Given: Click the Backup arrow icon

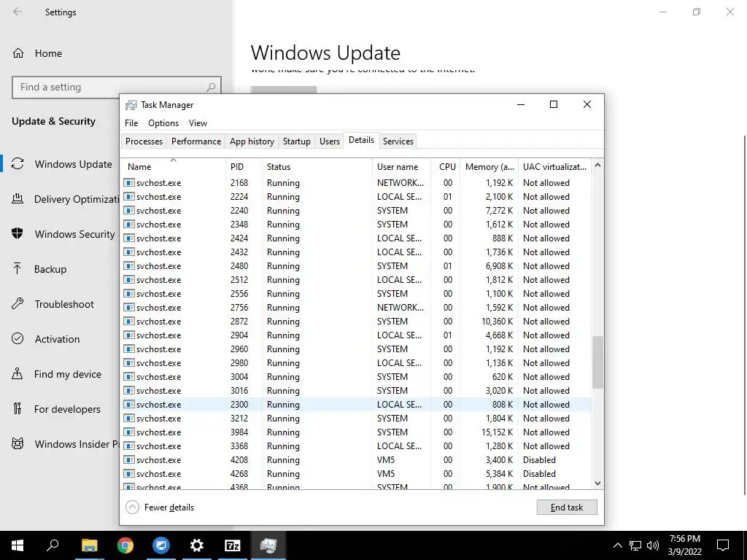Looking at the screenshot, I should [x=18, y=268].
